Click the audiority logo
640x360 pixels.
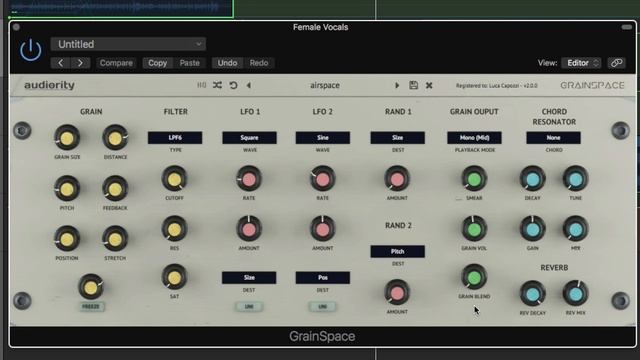click(x=49, y=85)
